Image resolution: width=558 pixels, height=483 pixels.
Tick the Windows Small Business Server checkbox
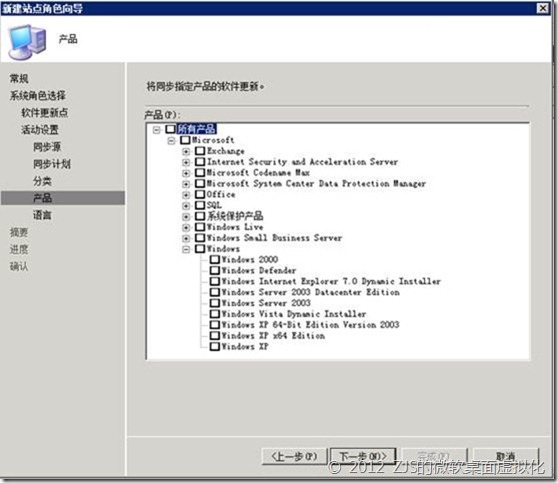pos(200,238)
